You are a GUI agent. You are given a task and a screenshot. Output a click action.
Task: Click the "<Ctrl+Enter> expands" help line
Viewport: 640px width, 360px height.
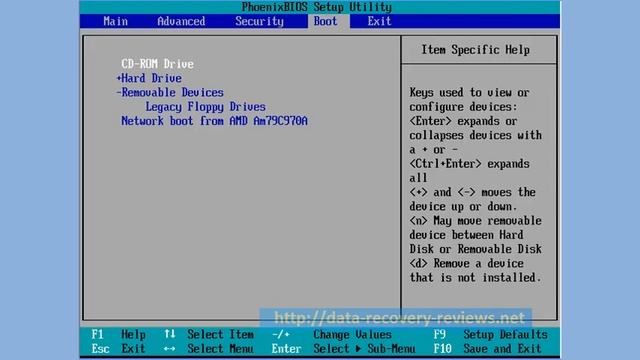469,164
